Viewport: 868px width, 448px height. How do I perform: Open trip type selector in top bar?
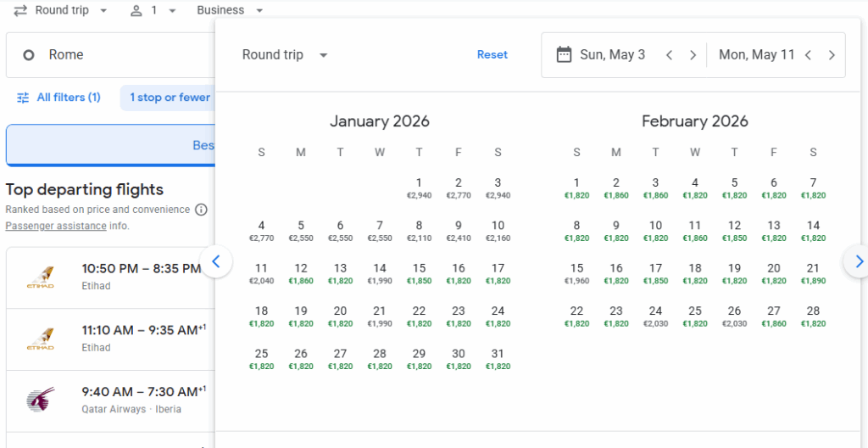[61, 10]
